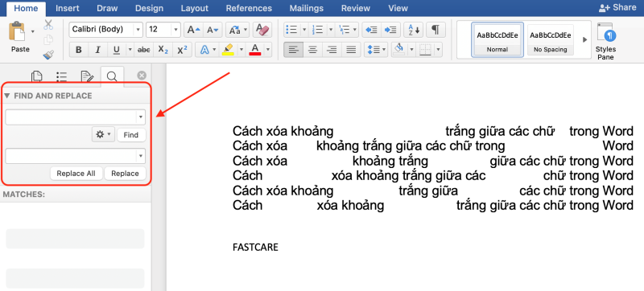Toggle Bold formatting
Image resolution: width=644 pixels, height=291 pixels.
coord(78,50)
